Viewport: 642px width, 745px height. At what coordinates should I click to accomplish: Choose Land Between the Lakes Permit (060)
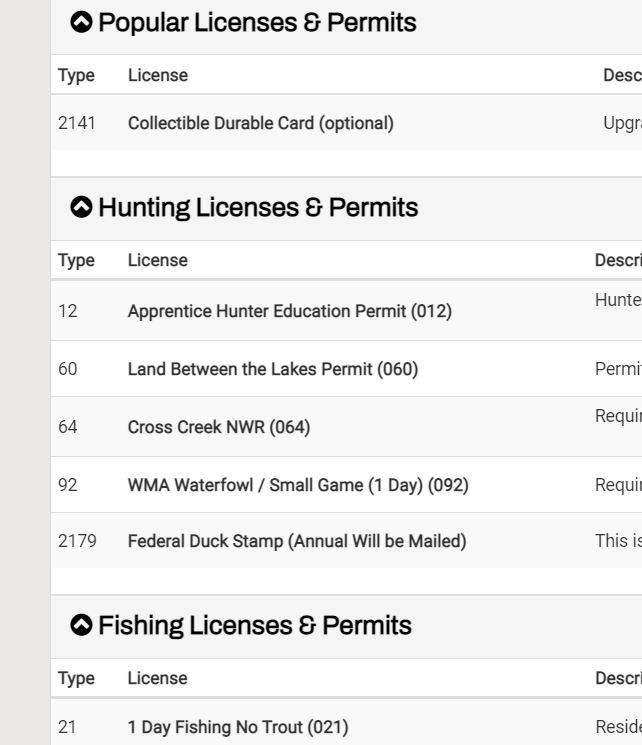tap(273, 369)
